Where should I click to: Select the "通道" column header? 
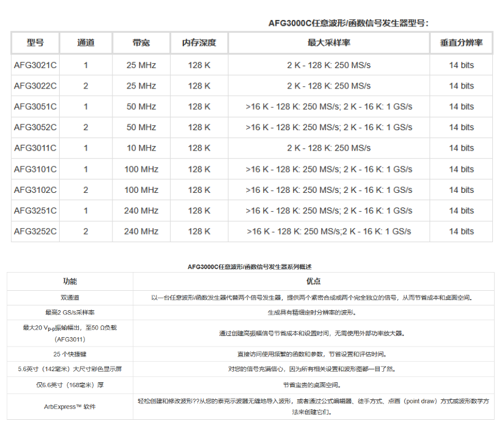[86, 43]
